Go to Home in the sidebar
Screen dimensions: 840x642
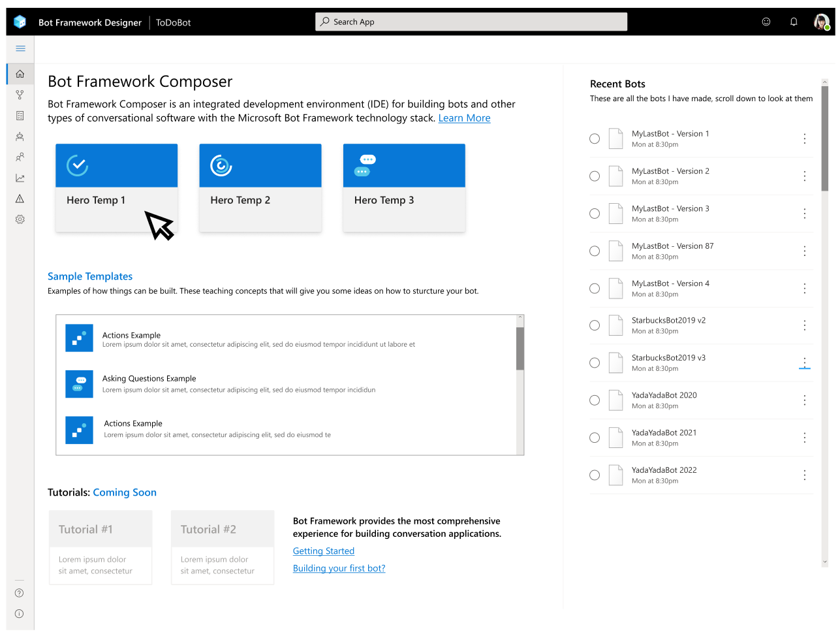pos(20,74)
